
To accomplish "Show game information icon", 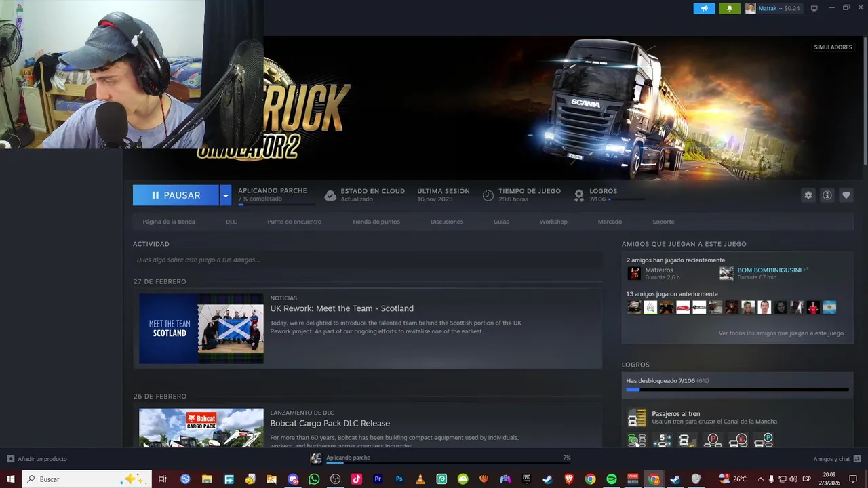I will coord(827,195).
